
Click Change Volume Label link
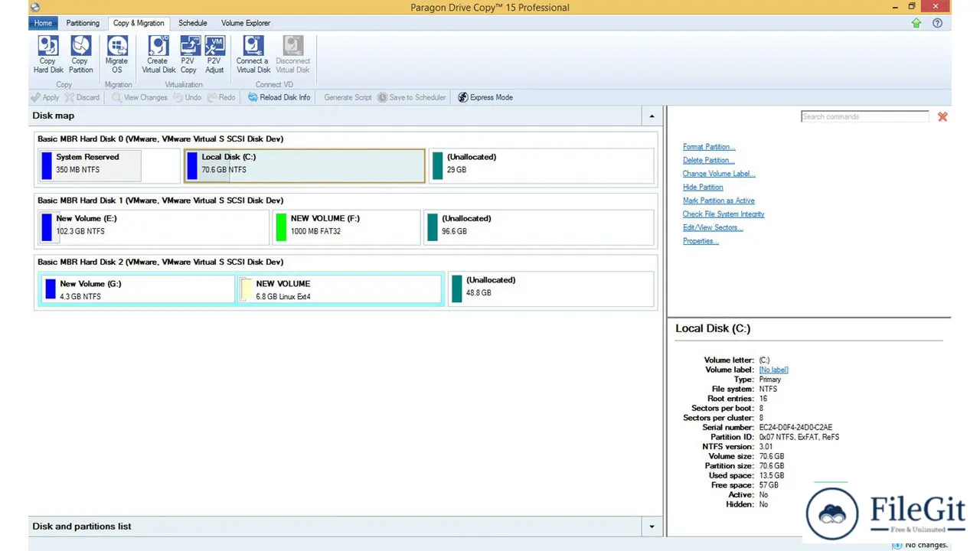(x=719, y=174)
